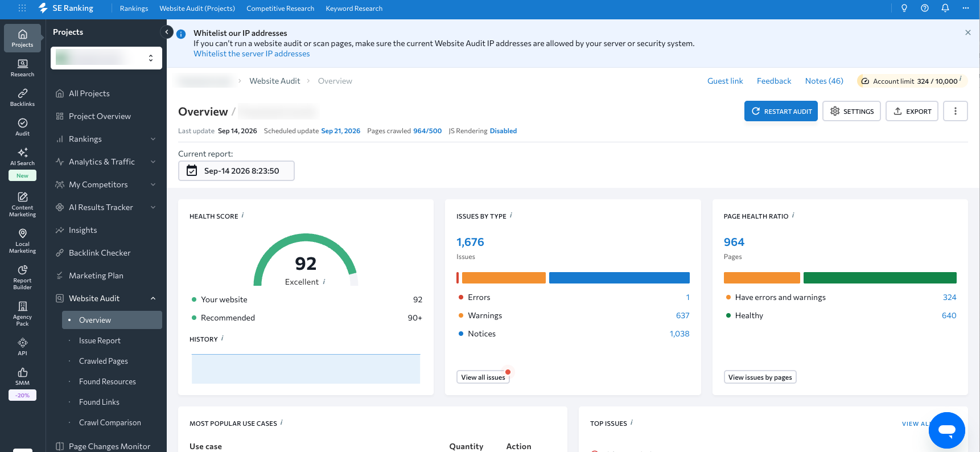This screenshot has height=452, width=980.
Task: Go to Research in the left rail
Action: tap(22, 68)
